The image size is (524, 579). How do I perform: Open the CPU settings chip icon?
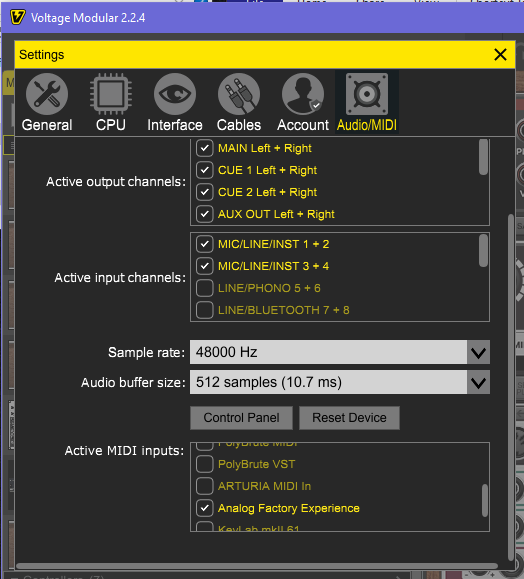coord(111,94)
